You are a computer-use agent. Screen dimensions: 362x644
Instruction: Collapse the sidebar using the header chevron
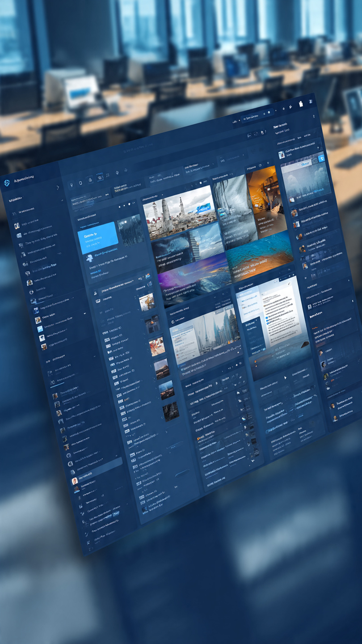click(58, 187)
